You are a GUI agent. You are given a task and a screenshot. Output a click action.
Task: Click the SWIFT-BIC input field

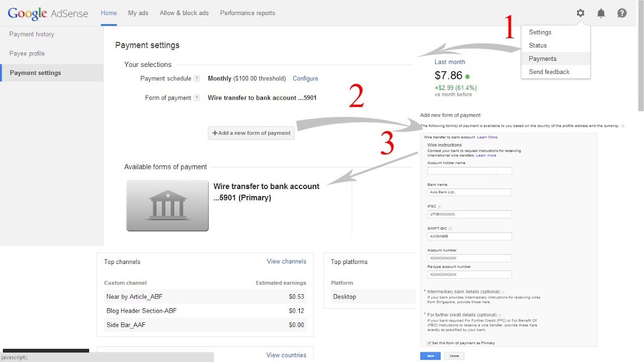(x=469, y=236)
